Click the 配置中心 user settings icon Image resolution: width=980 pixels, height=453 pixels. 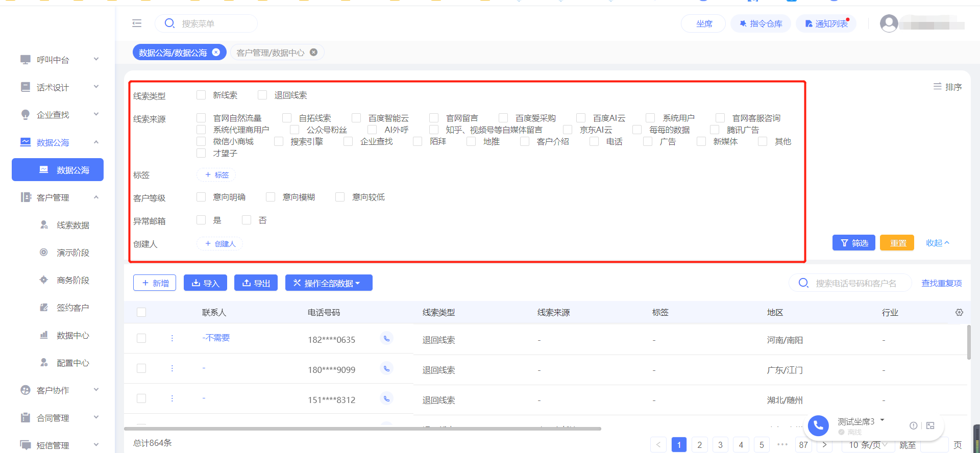(x=44, y=362)
